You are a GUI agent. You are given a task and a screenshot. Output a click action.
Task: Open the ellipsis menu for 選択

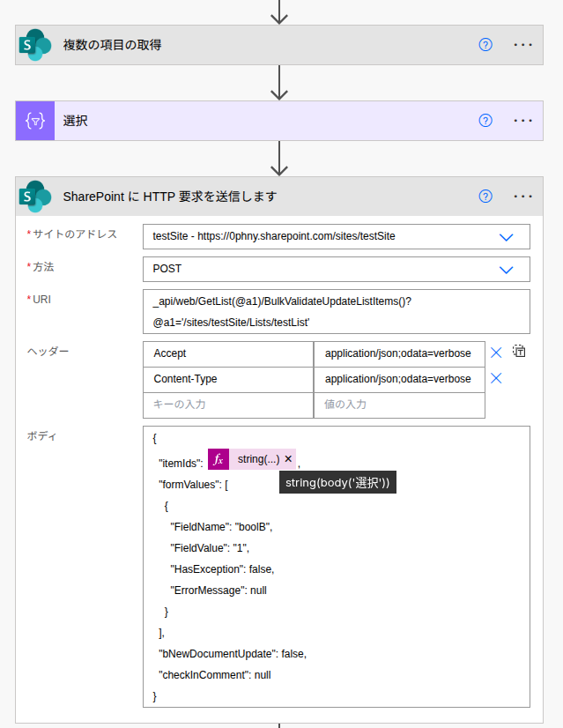tap(522, 121)
